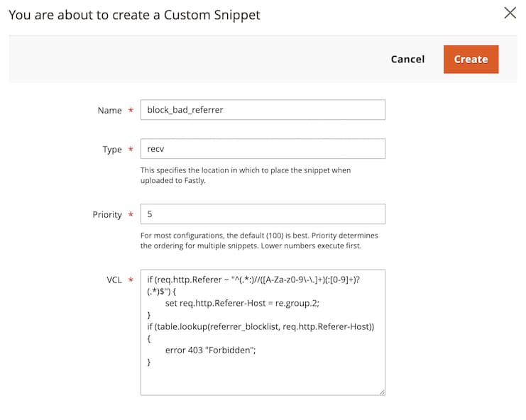Click the red asterisk beside Name

pos(131,111)
